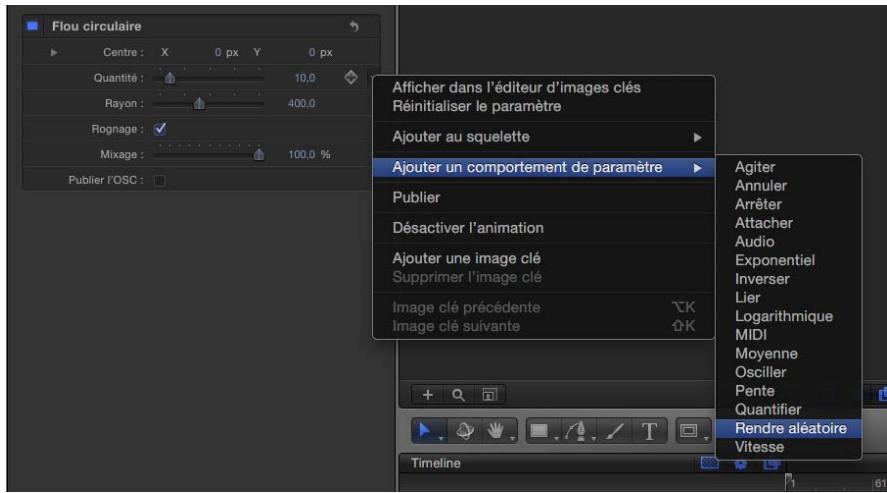
Task: Select Rendre aléatoire behavior
Action: [x=789, y=428]
